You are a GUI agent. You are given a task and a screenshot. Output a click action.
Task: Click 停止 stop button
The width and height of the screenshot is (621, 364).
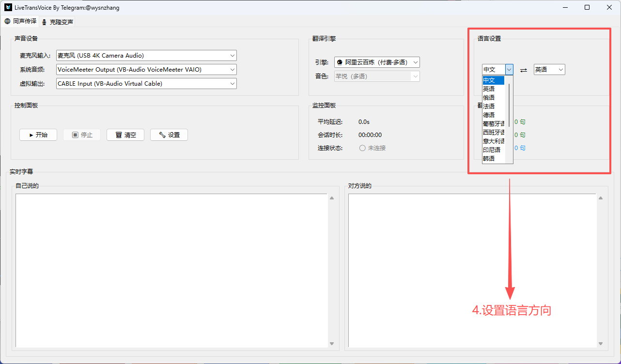click(x=82, y=135)
